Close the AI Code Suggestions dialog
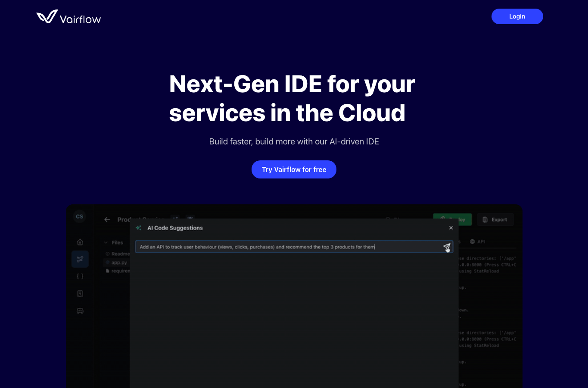This screenshot has height=388, width=588. (451, 228)
